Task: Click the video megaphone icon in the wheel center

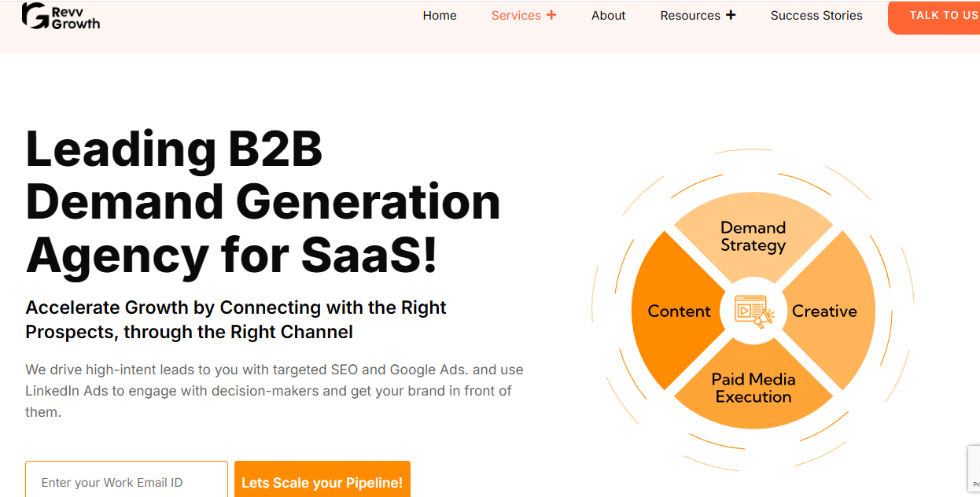Action: click(753, 311)
